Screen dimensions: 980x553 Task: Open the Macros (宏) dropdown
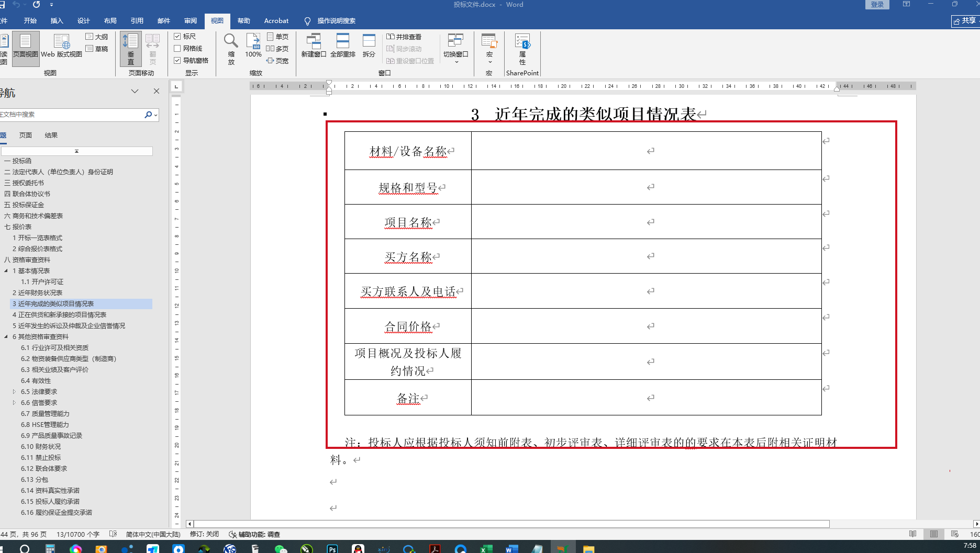click(x=489, y=49)
